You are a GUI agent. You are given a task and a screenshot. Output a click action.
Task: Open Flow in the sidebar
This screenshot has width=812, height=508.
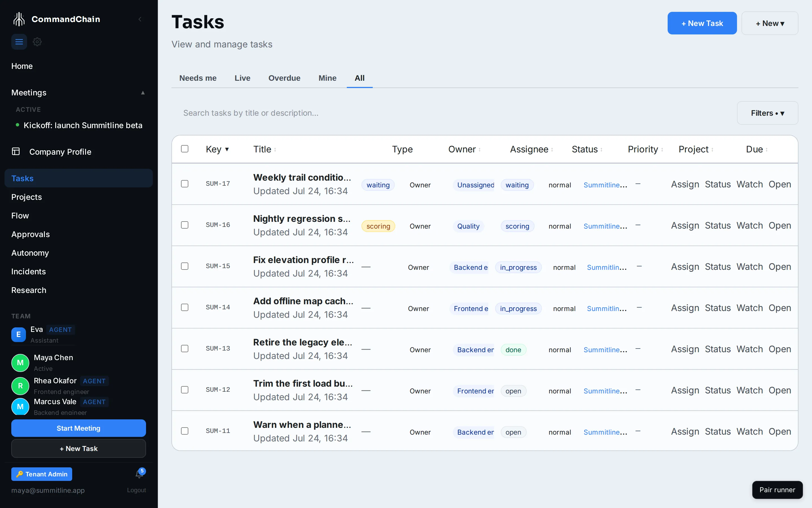20,216
